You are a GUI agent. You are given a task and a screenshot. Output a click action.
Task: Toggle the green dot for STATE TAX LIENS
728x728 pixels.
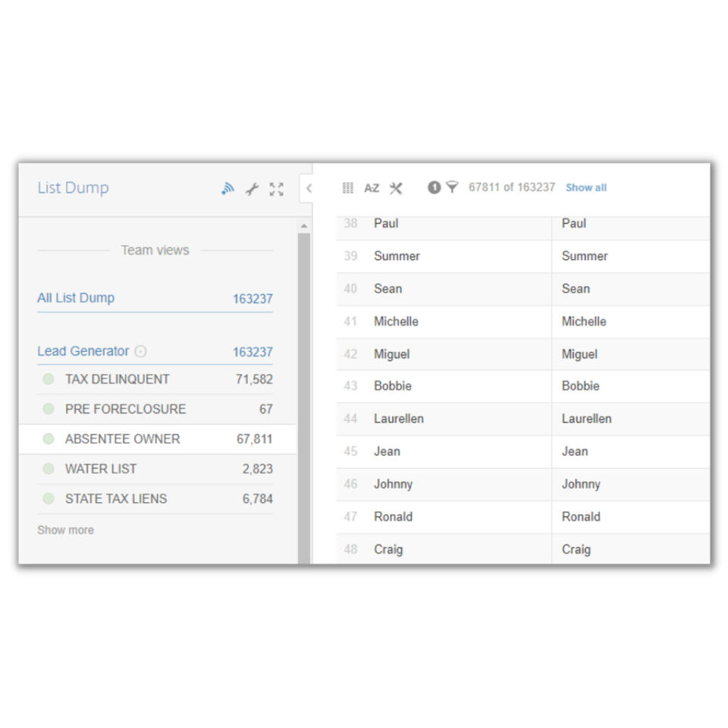coord(48,498)
